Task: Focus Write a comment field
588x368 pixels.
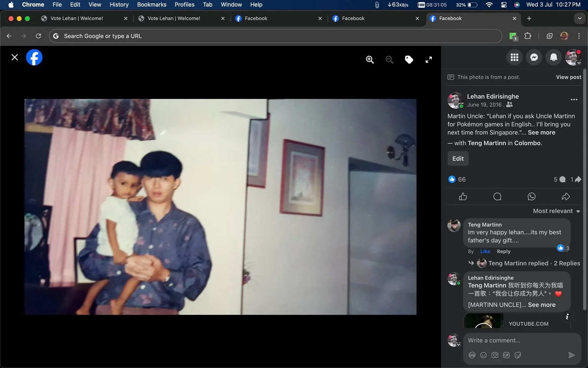Action: (x=522, y=340)
